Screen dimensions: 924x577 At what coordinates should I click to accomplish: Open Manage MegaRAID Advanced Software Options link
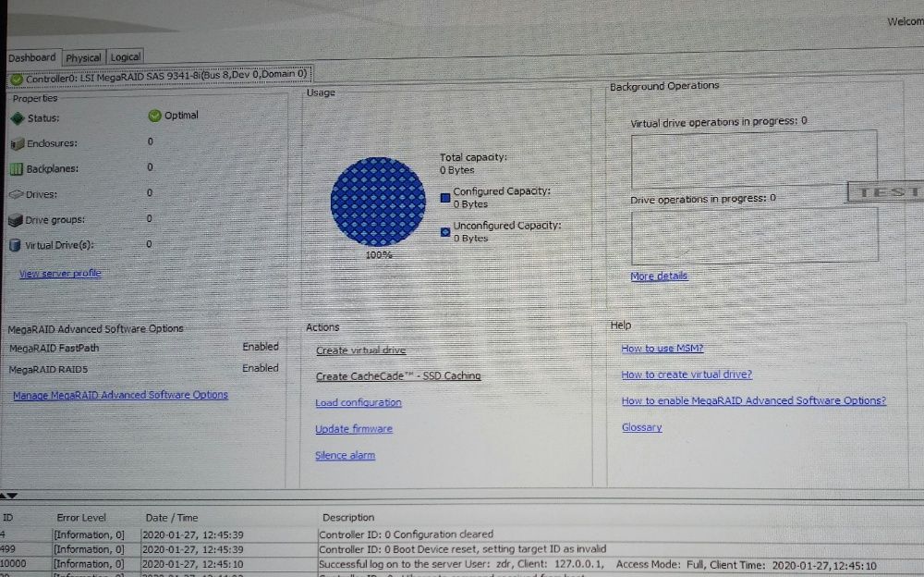coord(120,395)
